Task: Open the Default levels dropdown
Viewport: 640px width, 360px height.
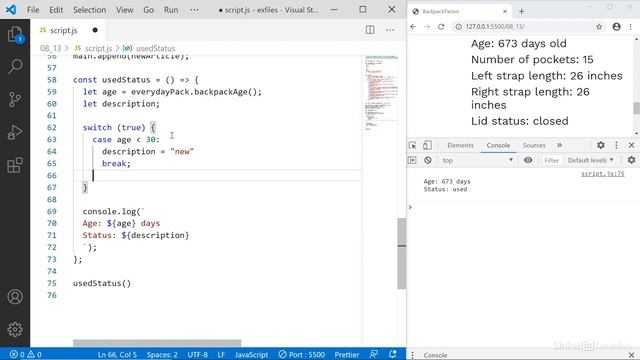Action: [x=591, y=160]
